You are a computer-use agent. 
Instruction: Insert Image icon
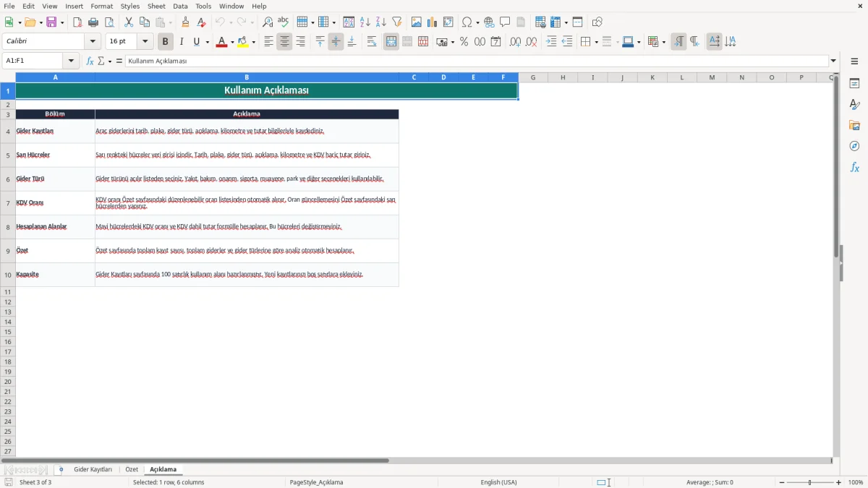(417, 22)
